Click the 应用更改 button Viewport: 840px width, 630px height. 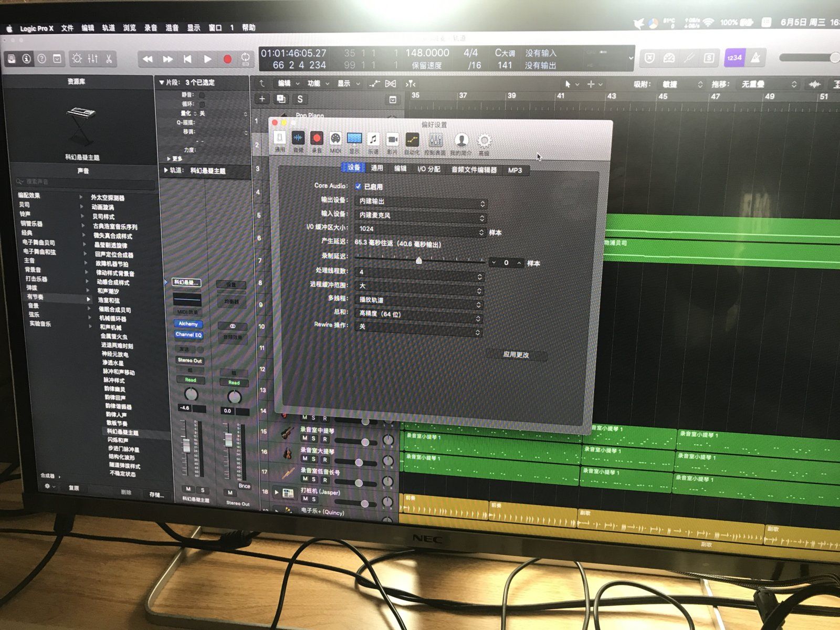tap(516, 354)
